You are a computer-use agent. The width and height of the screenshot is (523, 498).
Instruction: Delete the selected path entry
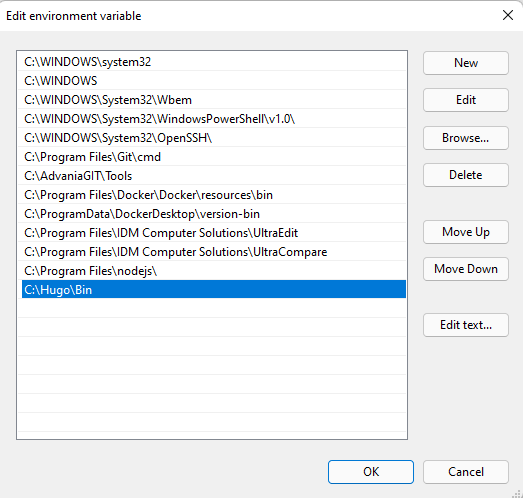click(466, 175)
